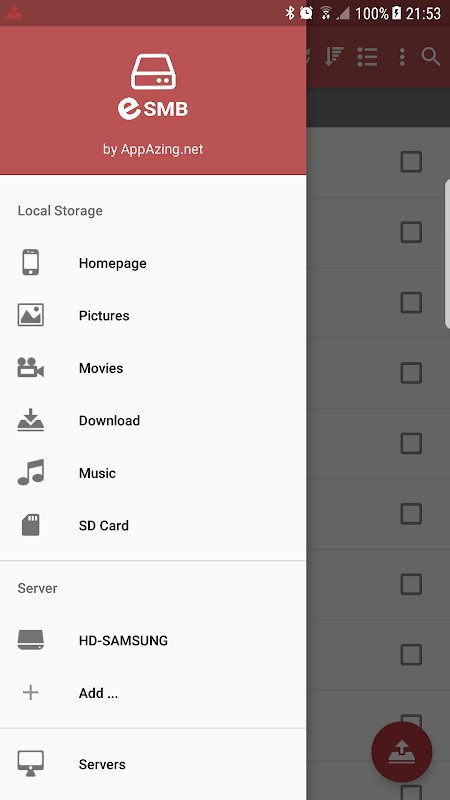Tap the plus icon beside Add
This screenshot has width=450, height=800.
point(31,692)
